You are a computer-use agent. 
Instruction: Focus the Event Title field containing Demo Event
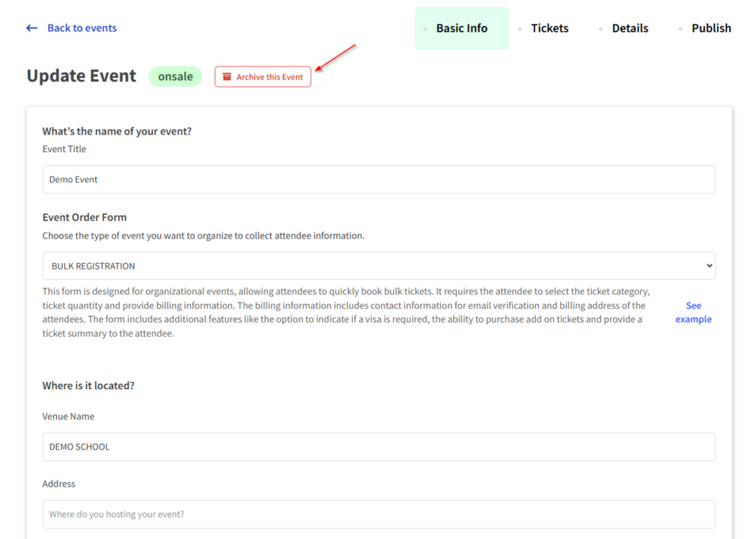click(x=379, y=179)
